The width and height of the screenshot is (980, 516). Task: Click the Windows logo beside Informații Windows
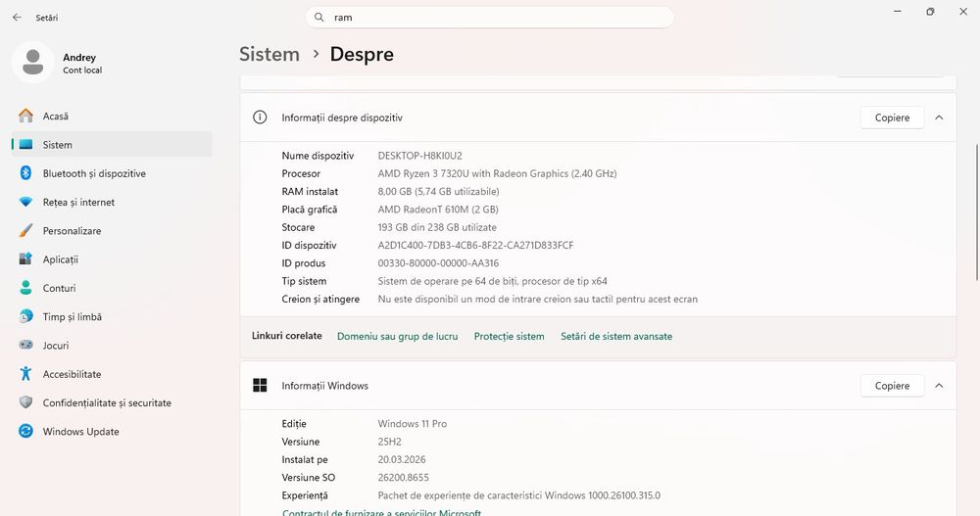click(x=260, y=386)
